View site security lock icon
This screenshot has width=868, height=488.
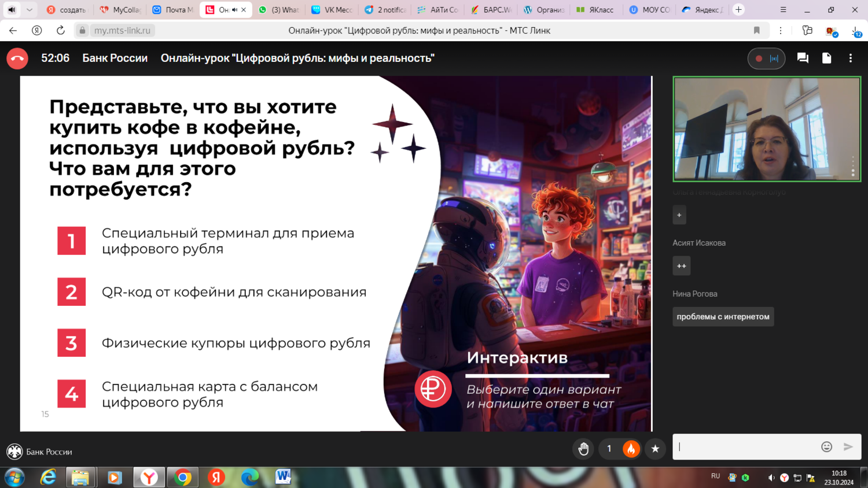click(83, 31)
